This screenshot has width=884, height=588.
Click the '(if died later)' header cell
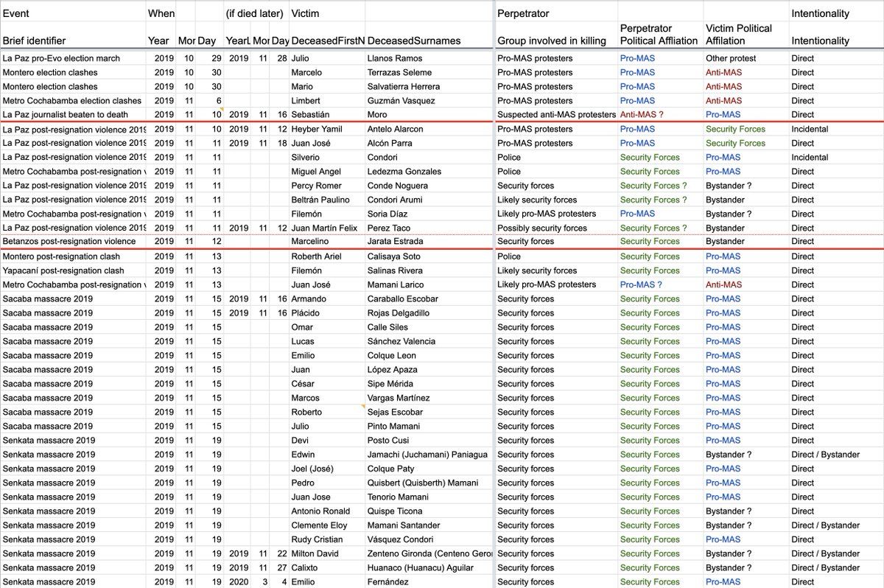[254, 13]
